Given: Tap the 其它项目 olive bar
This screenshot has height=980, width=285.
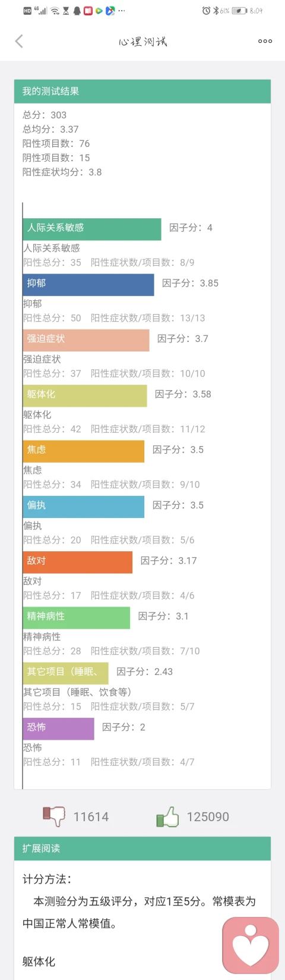Looking at the screenshot, I should click(66, 673).
